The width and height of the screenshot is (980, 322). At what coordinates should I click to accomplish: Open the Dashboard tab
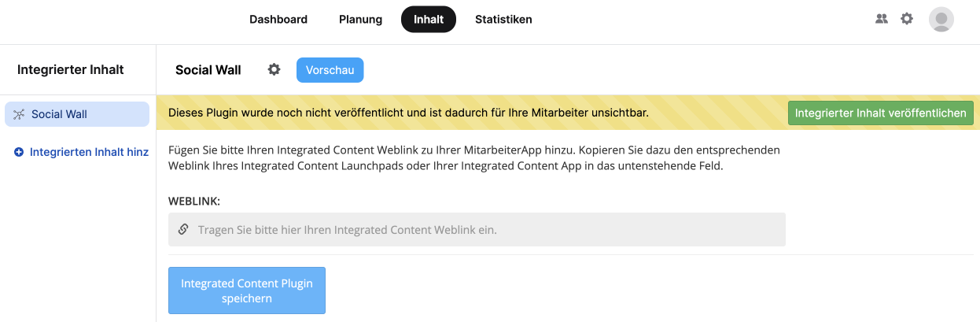(278, 19)
